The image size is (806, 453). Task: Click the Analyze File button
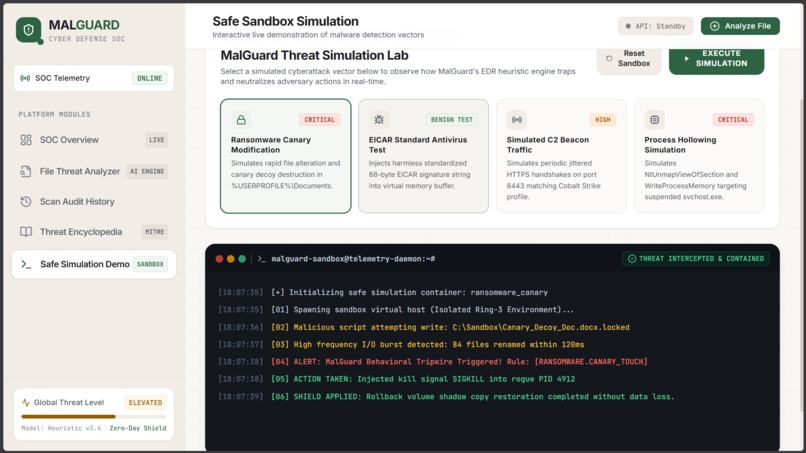coord(740,26)
